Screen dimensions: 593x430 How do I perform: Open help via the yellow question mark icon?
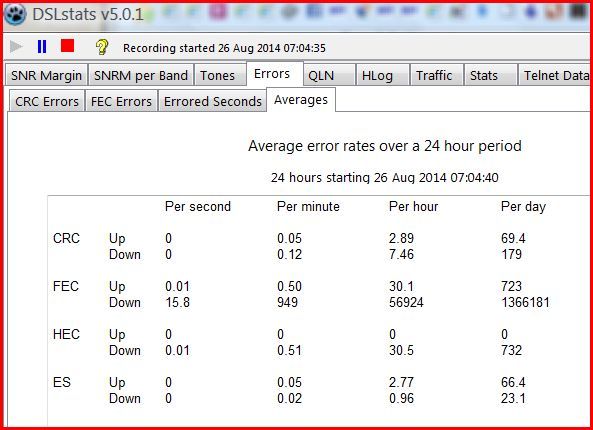(101, 47)
